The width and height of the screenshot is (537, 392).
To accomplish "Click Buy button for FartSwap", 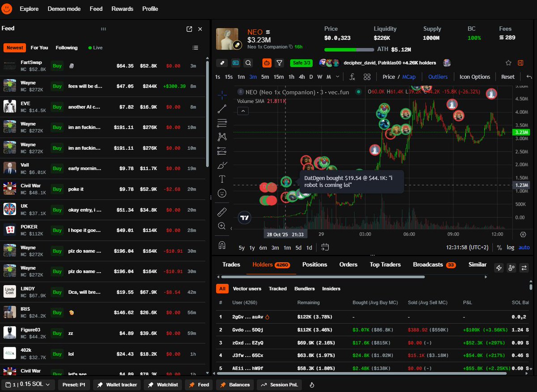I will click(57, 66).
